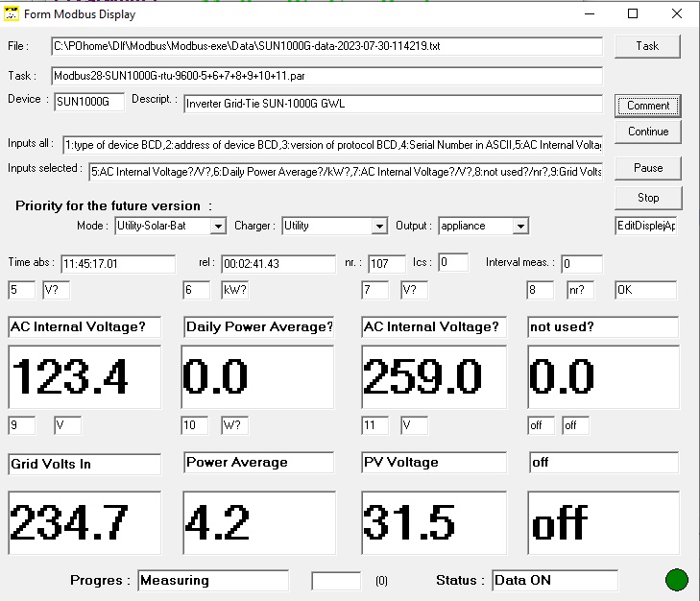Maximize the Form Modbus Display window
This screenshot has height=601, width=700.
[633, 13]
